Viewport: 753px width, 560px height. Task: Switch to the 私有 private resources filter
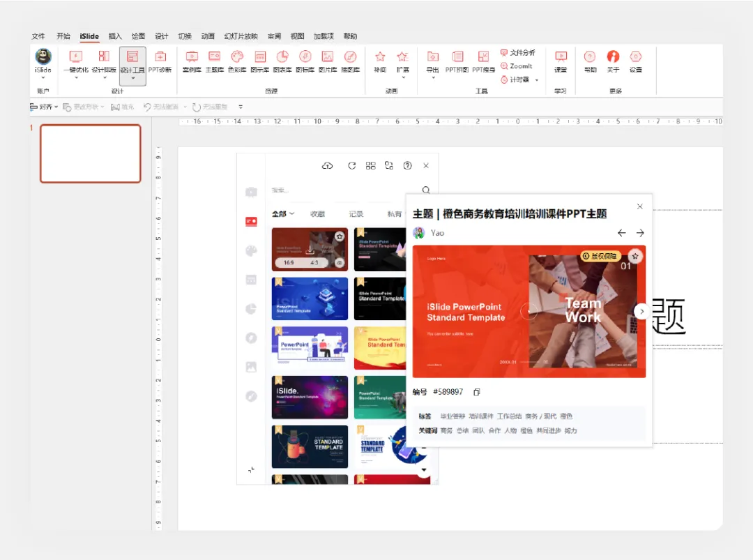point(395,214)
